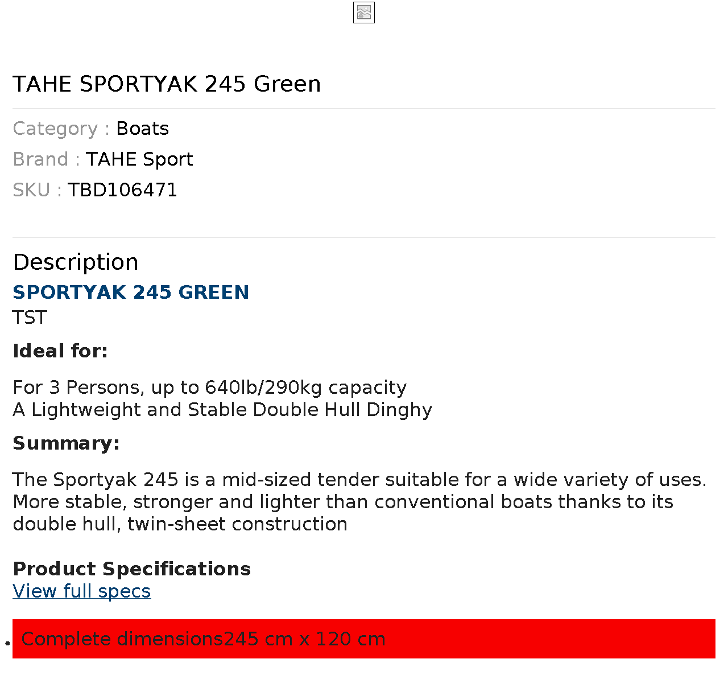
Task: Click the TAHE SPORTYAK 245 Green title
Action: (167, 84)
